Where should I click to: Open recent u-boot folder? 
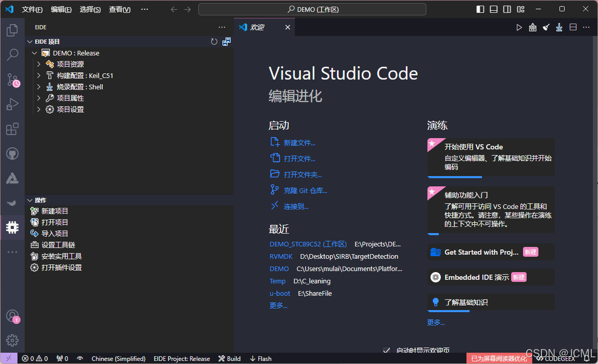pos(280,294)
